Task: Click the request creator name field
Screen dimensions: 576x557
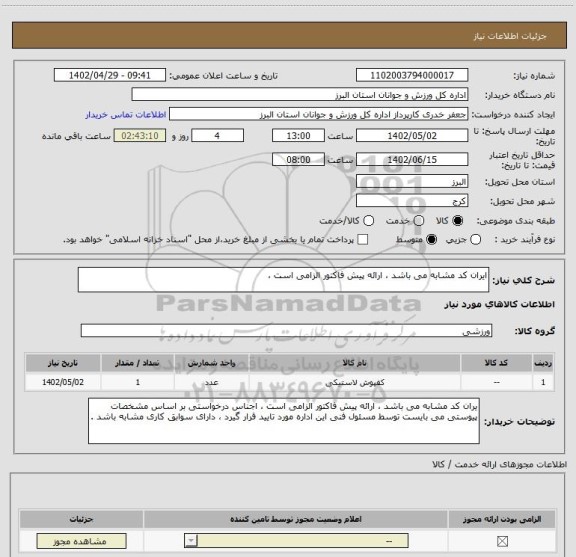Action: coord(318,114)
